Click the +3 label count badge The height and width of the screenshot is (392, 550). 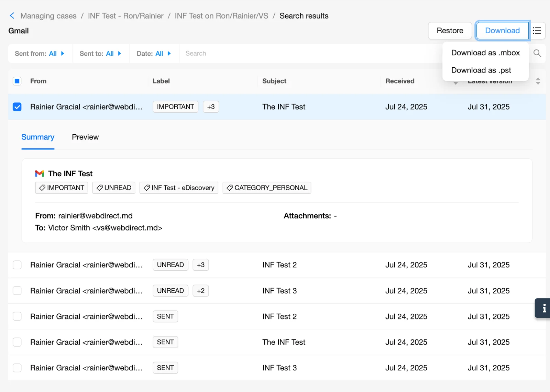coord(211,107)
